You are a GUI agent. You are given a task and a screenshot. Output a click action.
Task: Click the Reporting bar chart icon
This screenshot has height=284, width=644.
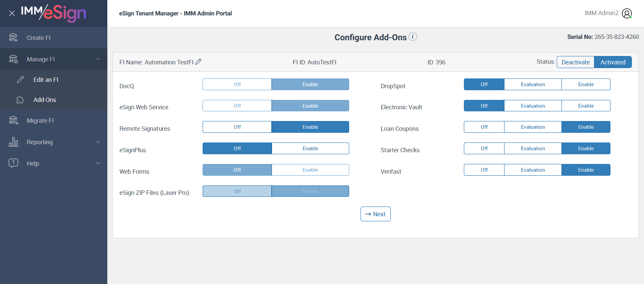(x=13, y=142)
